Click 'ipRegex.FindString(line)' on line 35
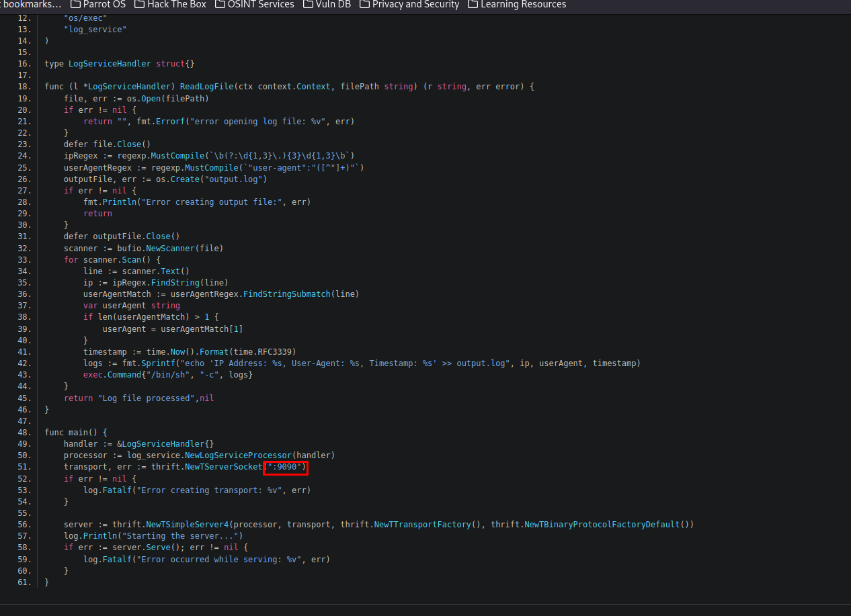The width and height of the screenshot is (851, 616). pos(171,283)
